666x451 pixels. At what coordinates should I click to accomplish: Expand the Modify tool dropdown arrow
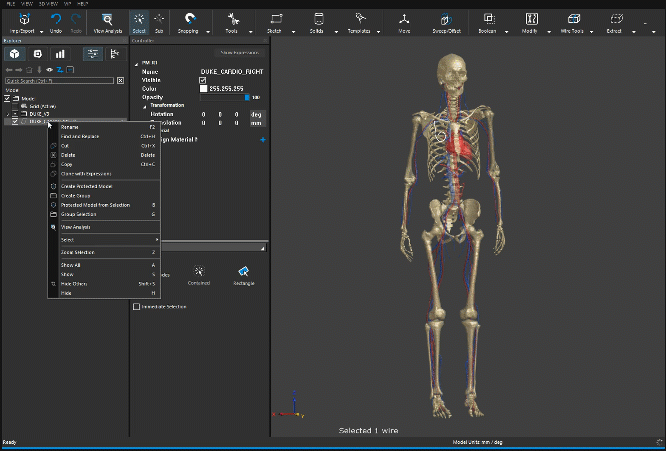(x=550, y=32)
